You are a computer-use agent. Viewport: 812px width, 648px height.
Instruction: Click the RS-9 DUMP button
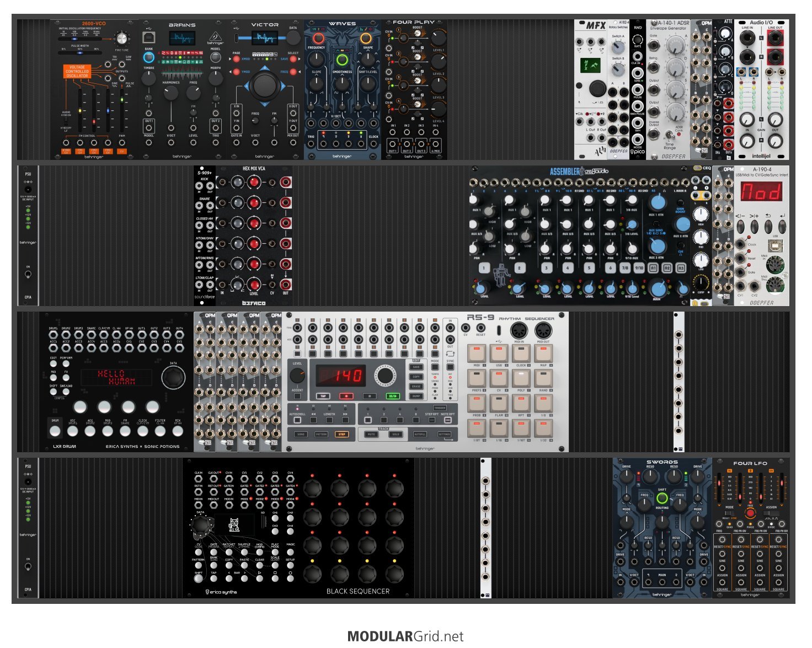[x=416, y=396]
